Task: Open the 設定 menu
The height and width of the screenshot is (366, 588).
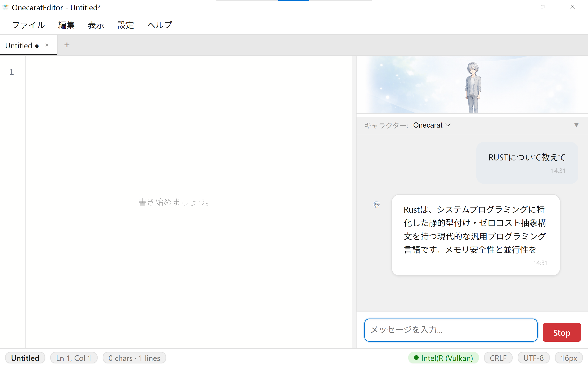Action: (126, 25)
